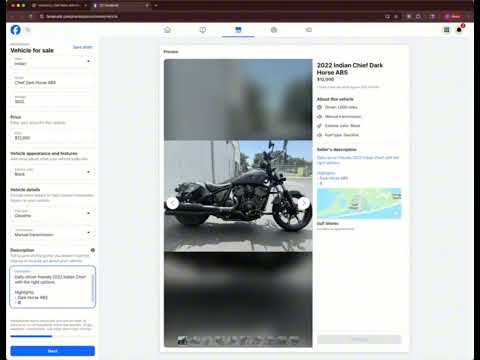This screenshot has height=360, width=480.
Task: Click the listing progress bar
Action: 53,336
